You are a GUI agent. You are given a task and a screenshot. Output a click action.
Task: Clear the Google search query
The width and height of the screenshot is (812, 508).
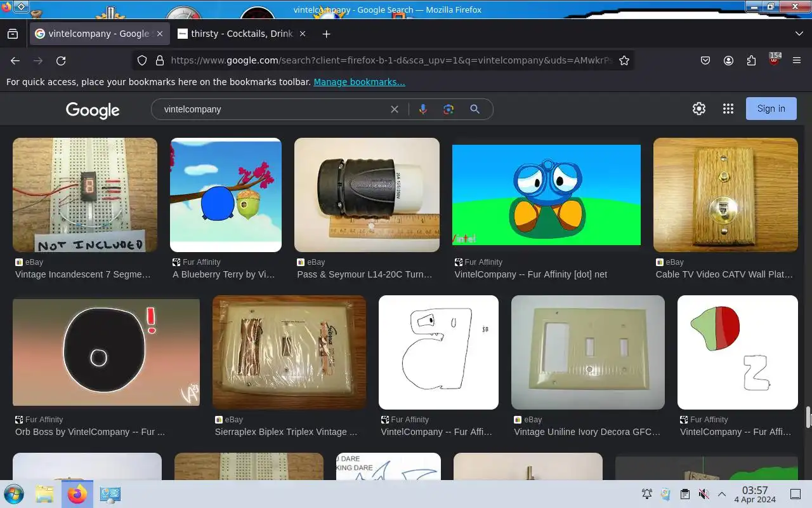tap(395, 109)
